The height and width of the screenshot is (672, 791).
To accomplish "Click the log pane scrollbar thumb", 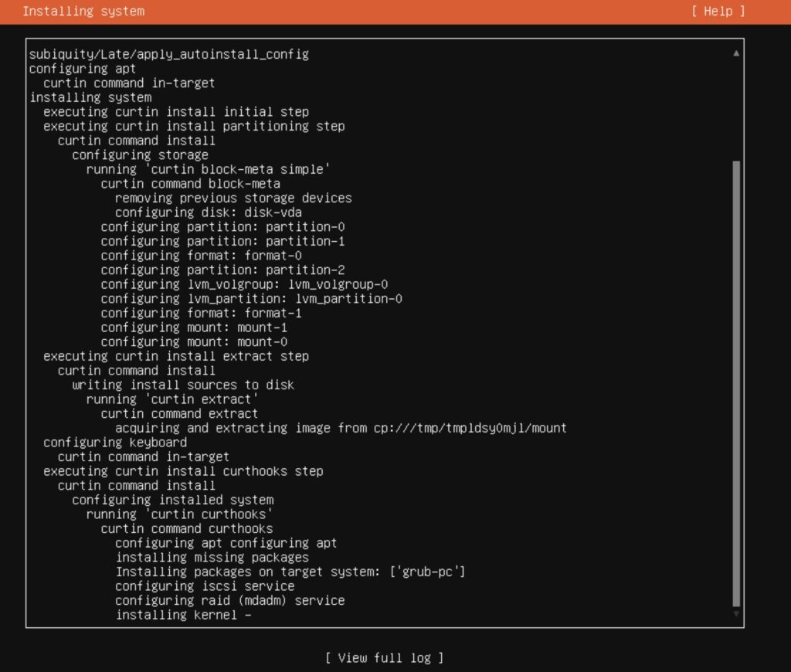I will [x=736, y=382].
